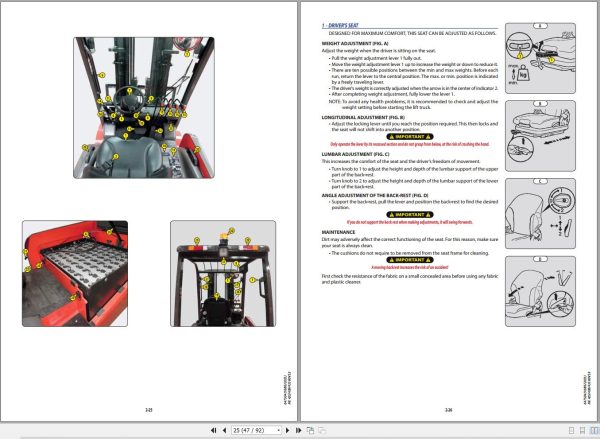Switch to continuous scrolling page view
This screenshot has width=600, height=439.
[582, 431]
